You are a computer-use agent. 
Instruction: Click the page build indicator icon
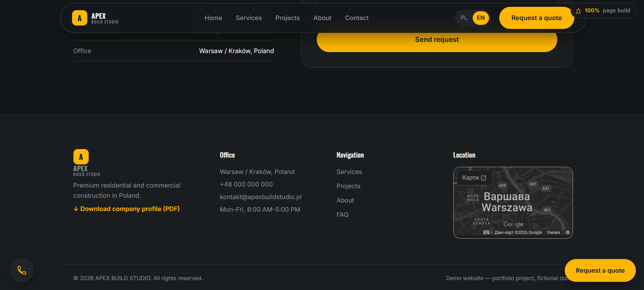(x=578, y=11)
